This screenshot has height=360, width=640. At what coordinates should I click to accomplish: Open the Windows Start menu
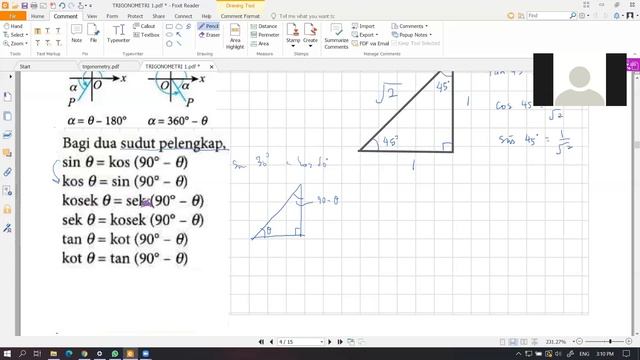click(x=7, y=353)
